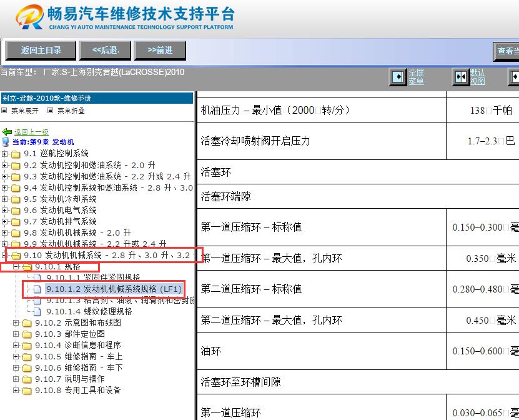
Task: Expand the 9.7 发动机排气系统 node
Action: tap(4, 222)
